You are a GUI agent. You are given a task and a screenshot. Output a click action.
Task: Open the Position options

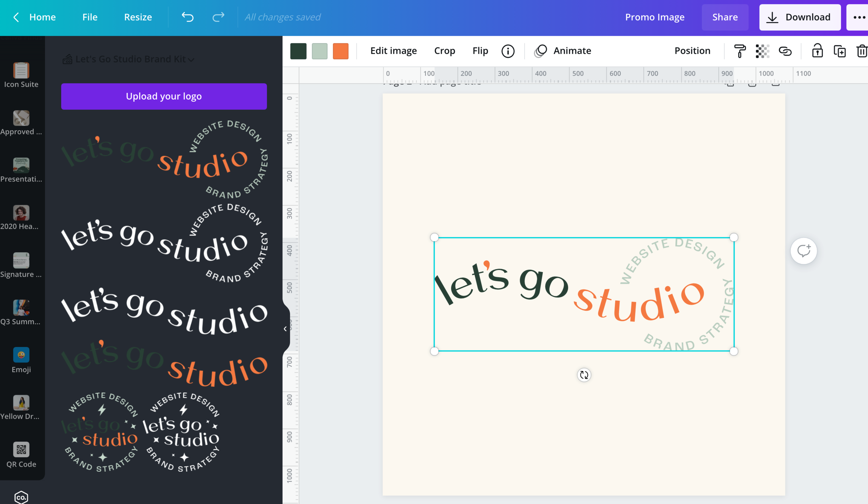point(692,51)
